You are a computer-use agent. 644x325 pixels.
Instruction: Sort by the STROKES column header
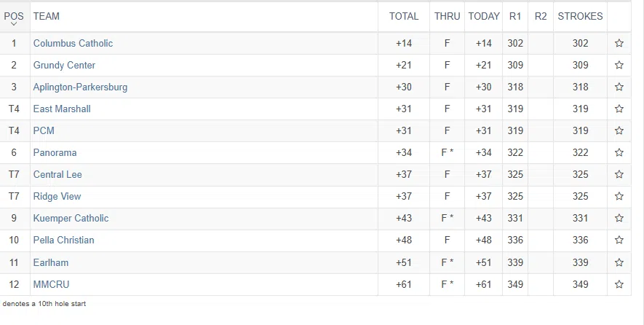coord(580,16)
